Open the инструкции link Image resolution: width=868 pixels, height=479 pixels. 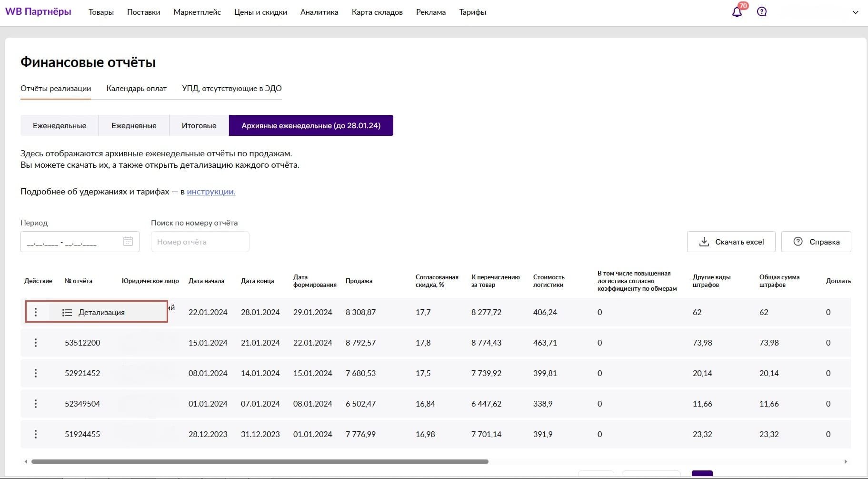tap(211, 192)
